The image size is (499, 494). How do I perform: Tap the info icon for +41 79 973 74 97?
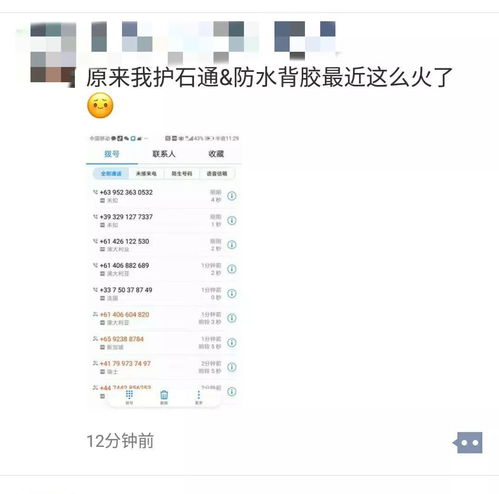click(232, 367)
